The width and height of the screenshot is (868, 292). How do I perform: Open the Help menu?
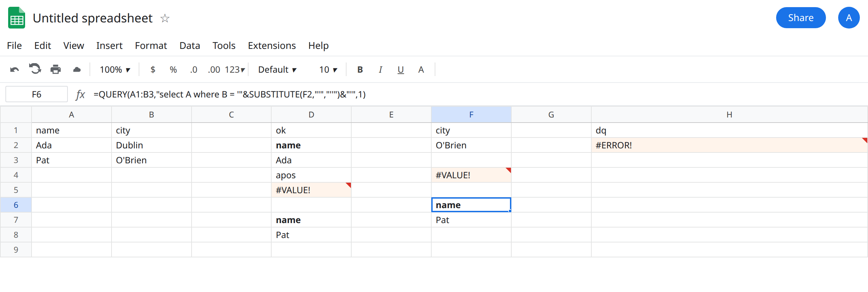318,45
